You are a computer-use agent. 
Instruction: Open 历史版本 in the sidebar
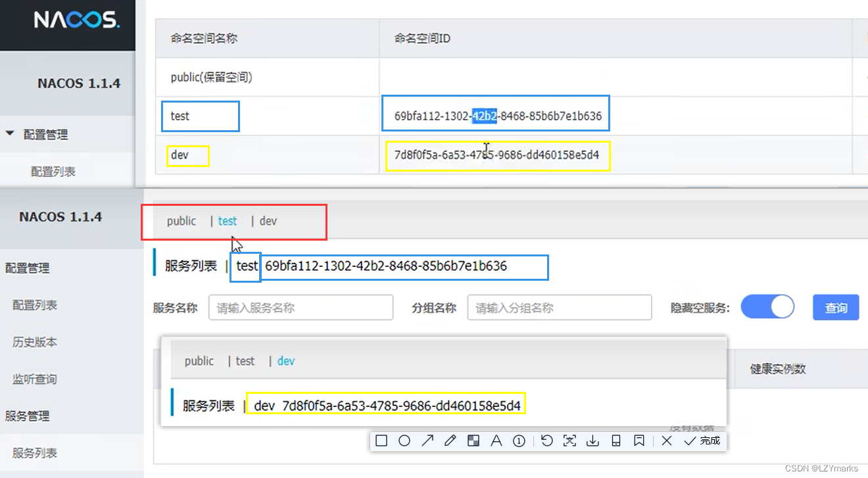coord(35,342)
